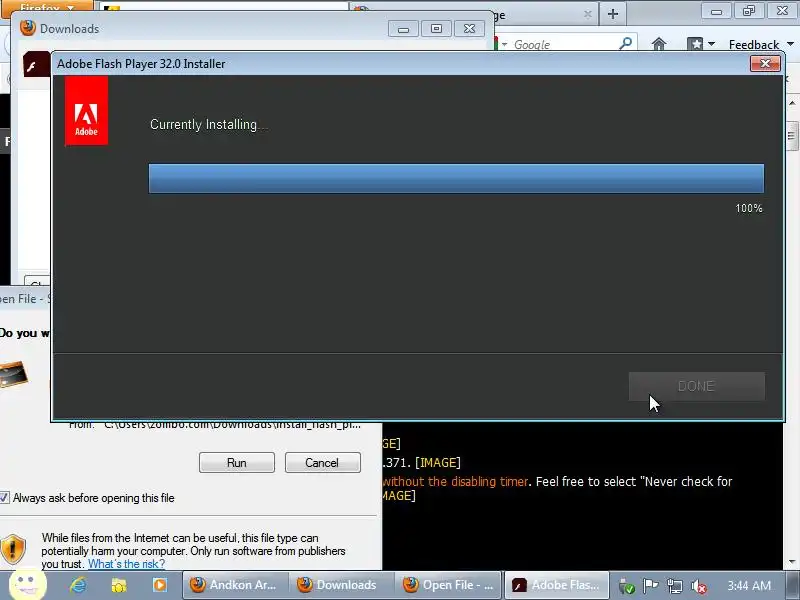The image size is (800, 600).
Task: Click the network tray icon
Action: click(674, 586)
